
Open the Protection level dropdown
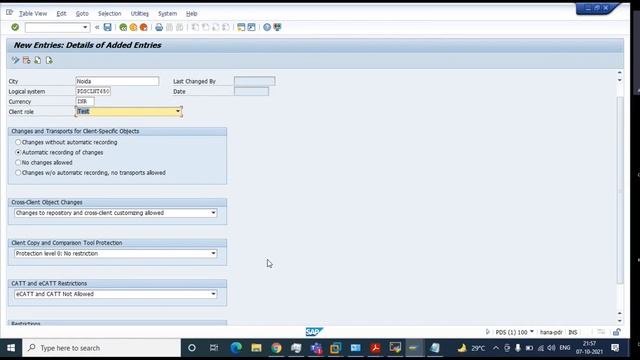point(213,253)
